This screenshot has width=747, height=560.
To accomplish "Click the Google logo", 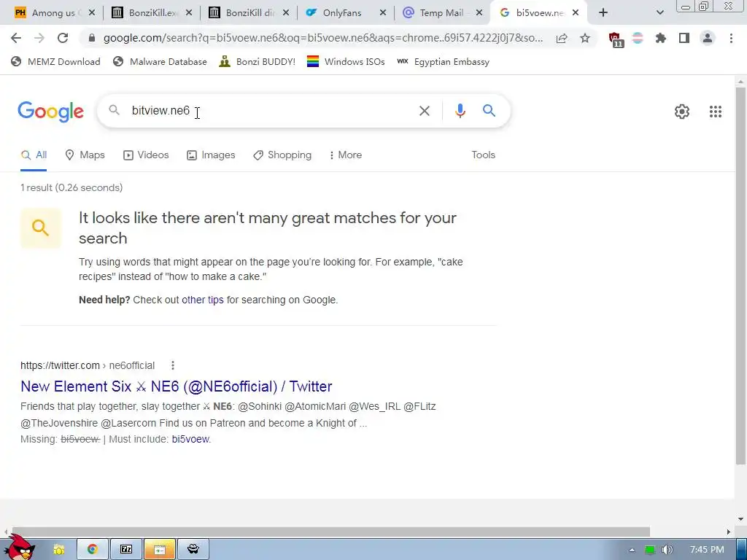I will point(51,112).
